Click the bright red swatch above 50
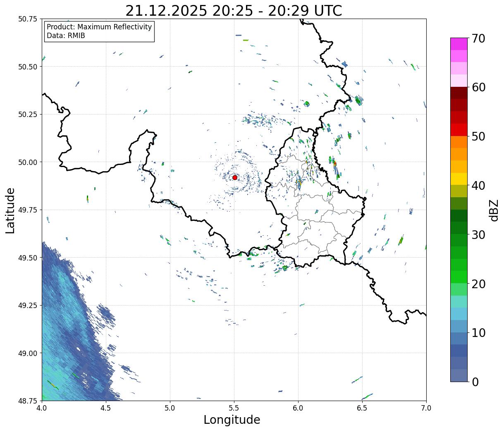 pos(459,130)
